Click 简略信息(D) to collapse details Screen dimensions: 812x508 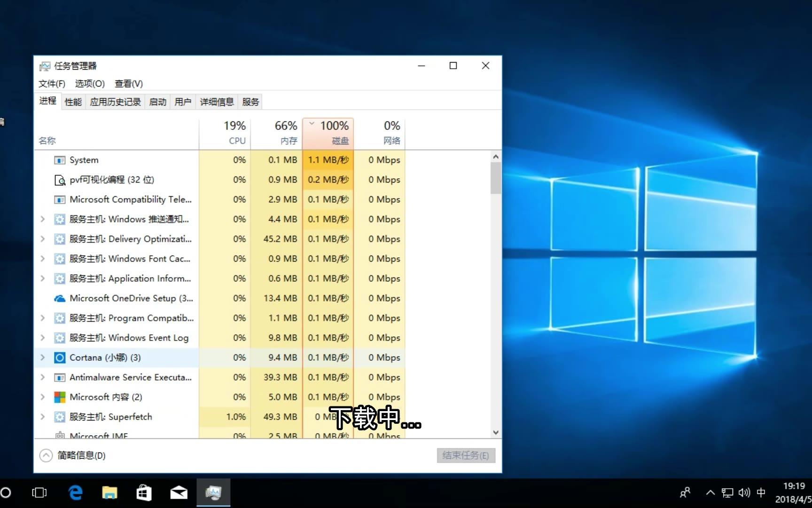[x=72, y=456]
